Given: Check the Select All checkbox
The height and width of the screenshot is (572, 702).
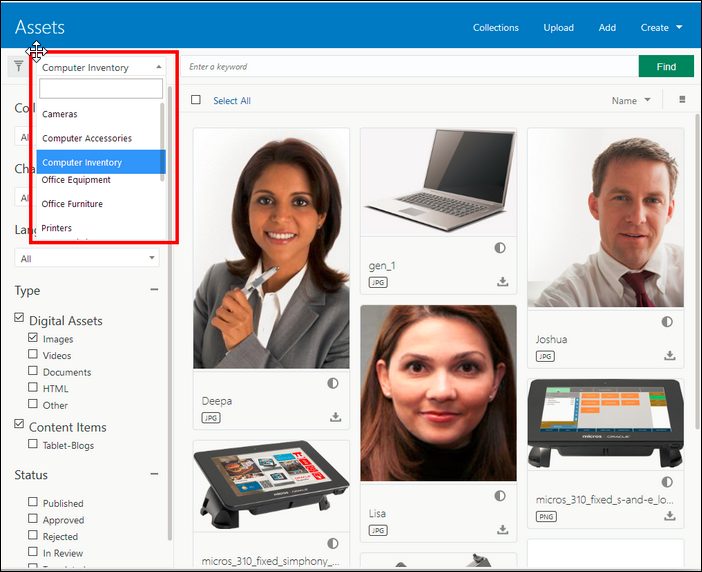Looking at the screenshot, I should (196, 99).
